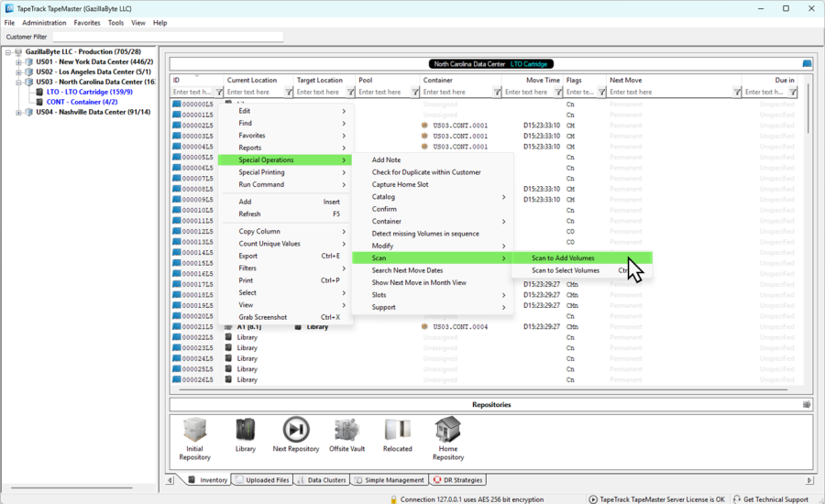
Task: Click the tab strip scroll right arrow
Action: click(809, 480)
